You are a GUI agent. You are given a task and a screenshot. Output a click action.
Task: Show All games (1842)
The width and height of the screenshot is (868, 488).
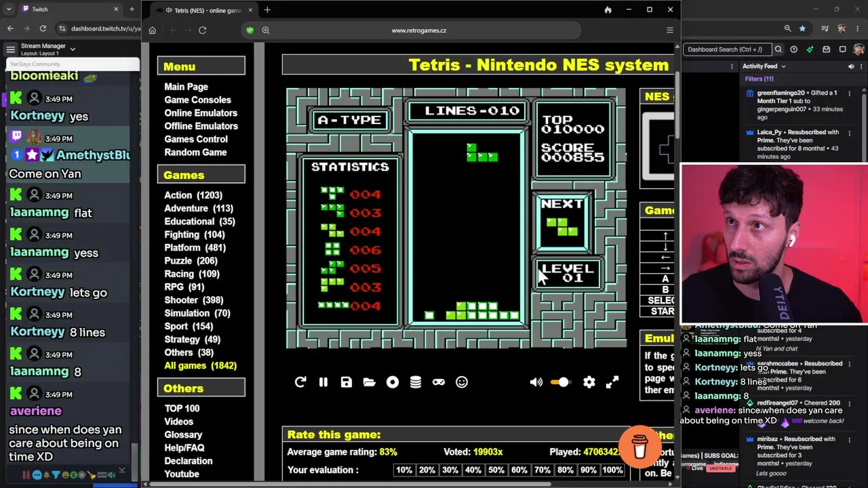pyautogui.click(x=200, y=366)
